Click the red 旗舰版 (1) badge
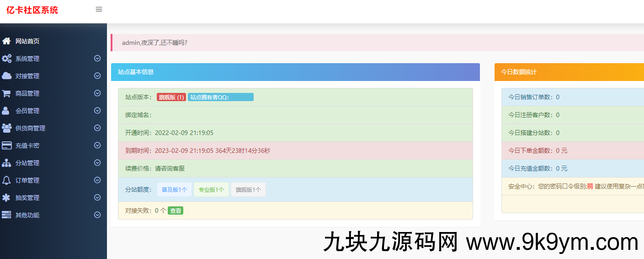 coord(171,97)
